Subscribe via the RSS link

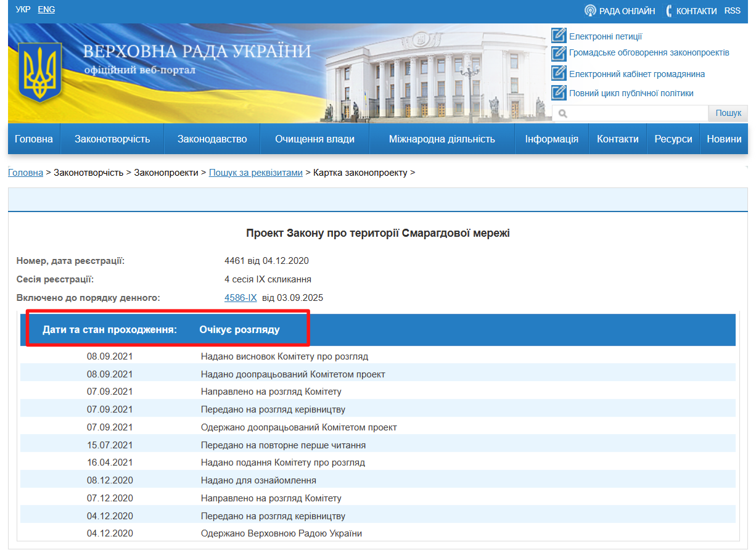[x=732, y=10]
